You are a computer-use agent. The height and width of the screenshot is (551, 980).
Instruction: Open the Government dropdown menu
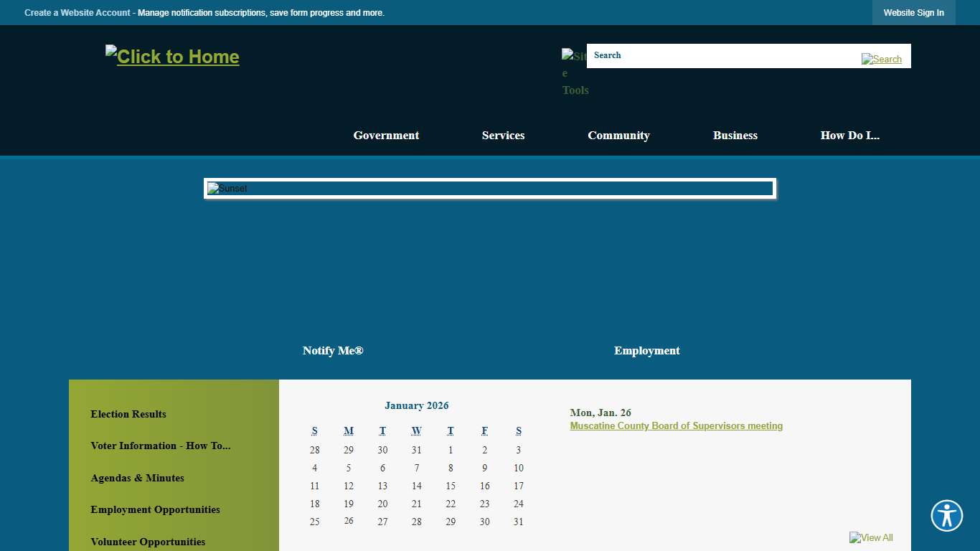[386, 135]
